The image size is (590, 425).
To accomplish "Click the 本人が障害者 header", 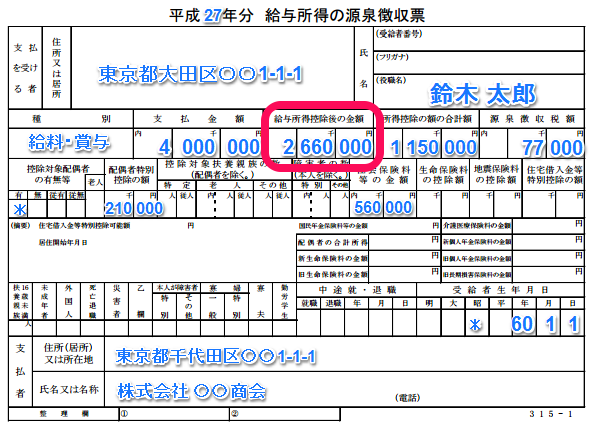I will pos(177,288).
